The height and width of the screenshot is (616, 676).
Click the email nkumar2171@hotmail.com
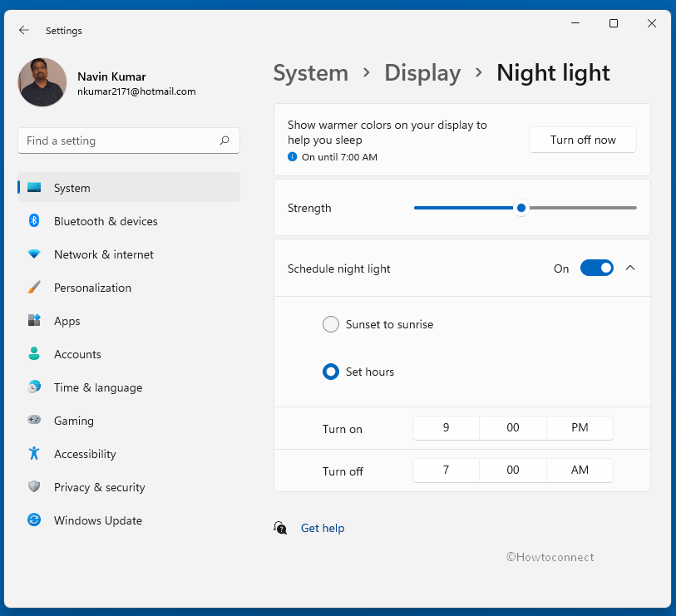point(136,91)
